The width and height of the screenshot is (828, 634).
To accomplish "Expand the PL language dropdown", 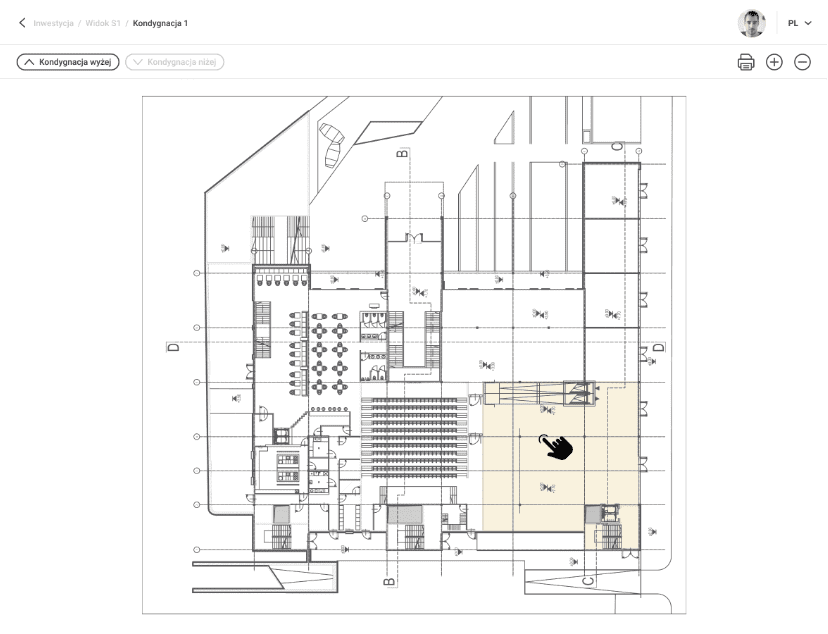I will click(x=799, y=23).
